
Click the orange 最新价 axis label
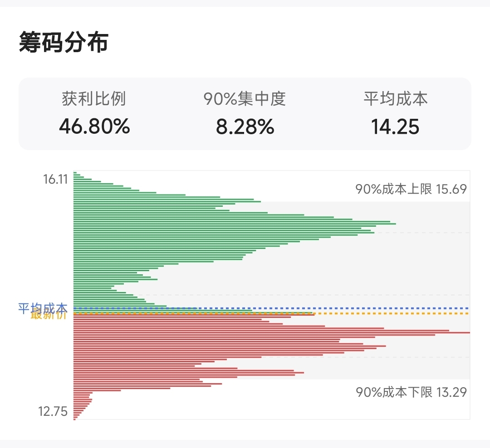[x=49, y=315]
